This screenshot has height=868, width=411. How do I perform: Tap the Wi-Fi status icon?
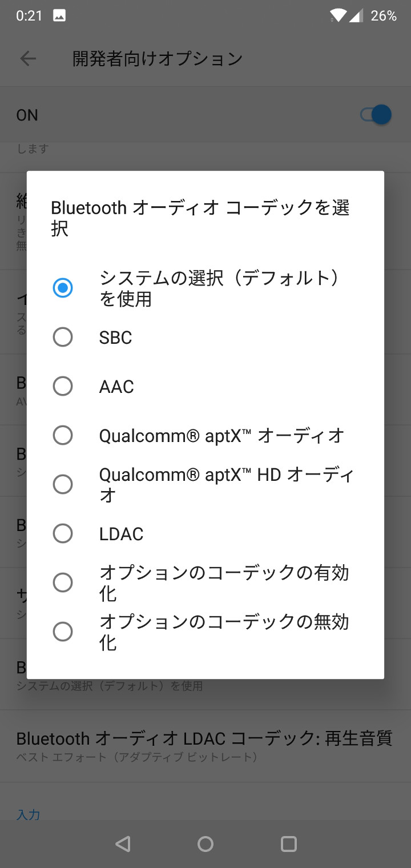pyautogui.click(x=337, y=16)
